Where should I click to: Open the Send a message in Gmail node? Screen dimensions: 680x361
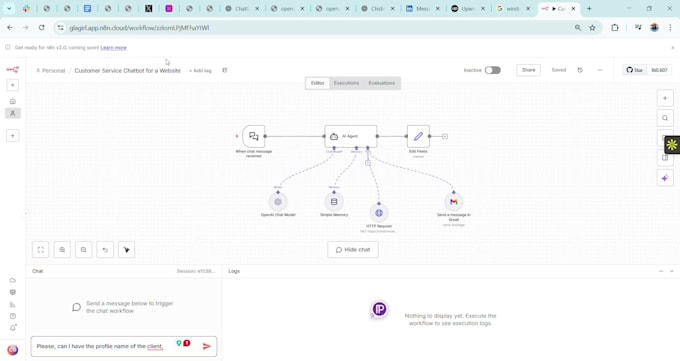click(454, 202)
